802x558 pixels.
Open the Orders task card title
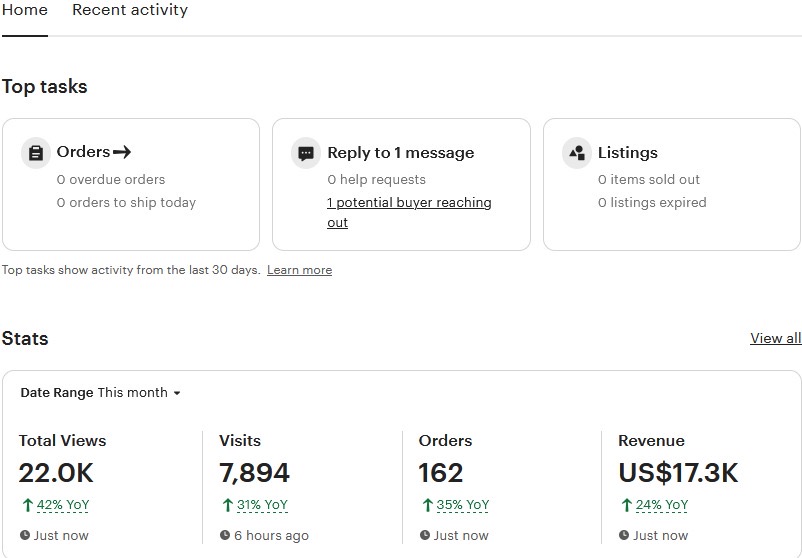pyautogui.click(x=83, y=152)
